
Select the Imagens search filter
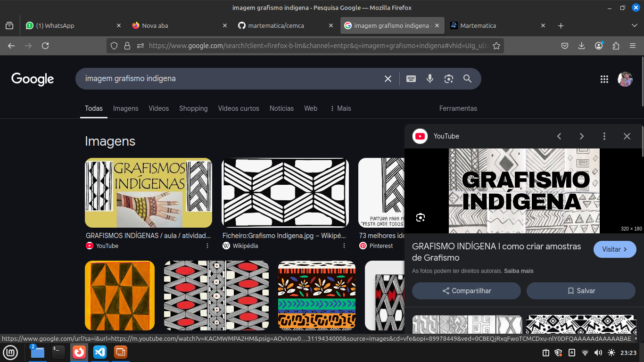click(x=126, y=108)
